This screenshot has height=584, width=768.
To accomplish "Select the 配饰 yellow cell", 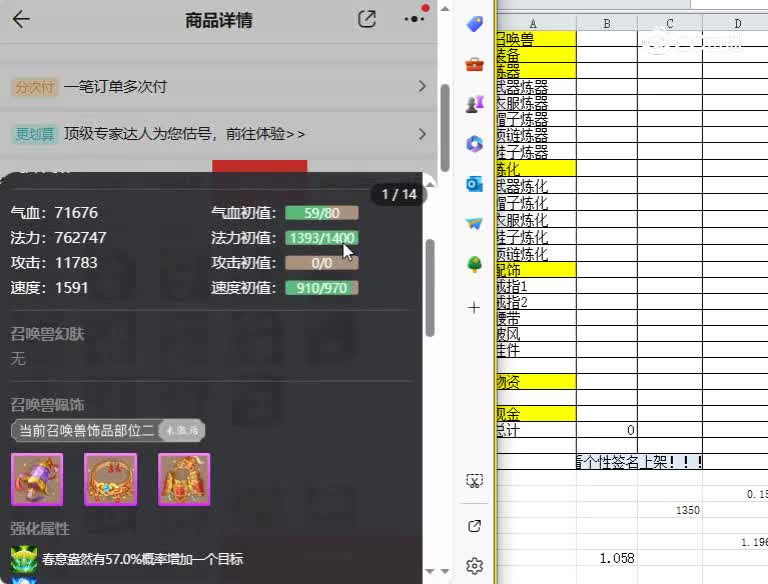I will (x=536, y=269).
